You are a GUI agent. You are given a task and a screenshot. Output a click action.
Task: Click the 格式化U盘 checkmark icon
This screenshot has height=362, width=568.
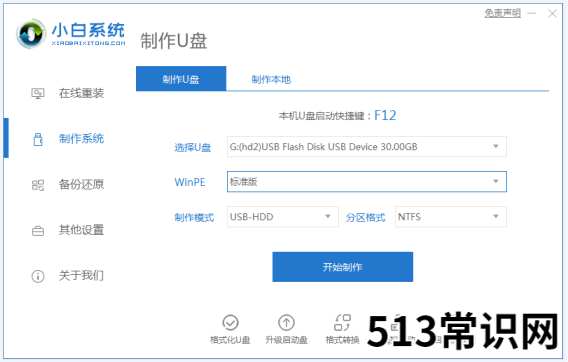point(230,322)
